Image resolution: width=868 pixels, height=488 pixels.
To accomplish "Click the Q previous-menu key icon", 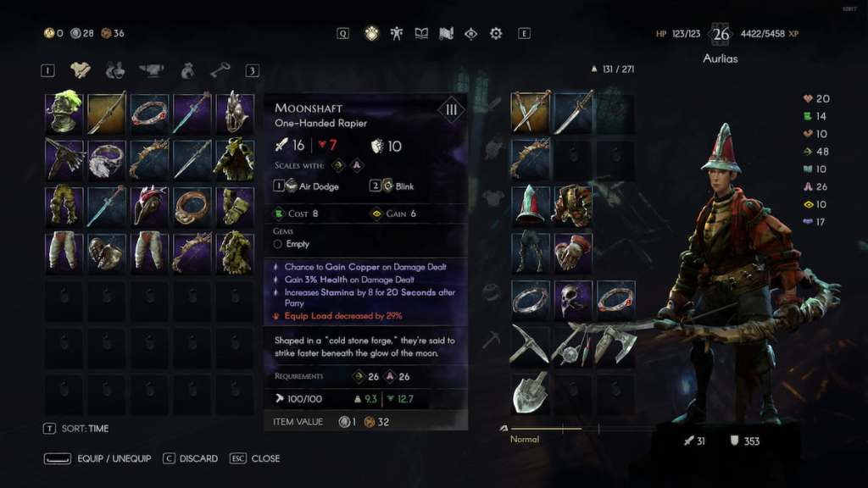I will point(343,34).
